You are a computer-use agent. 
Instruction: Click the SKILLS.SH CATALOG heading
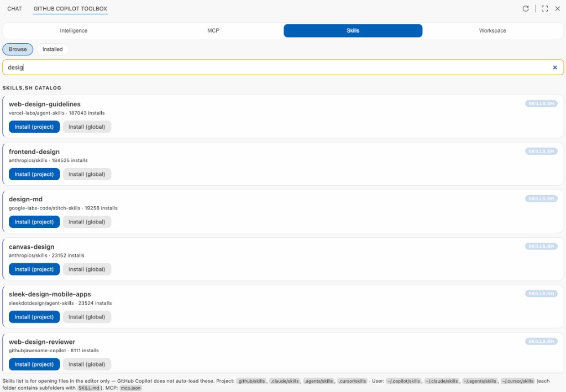pyautogui.click(x=32, y=88)
